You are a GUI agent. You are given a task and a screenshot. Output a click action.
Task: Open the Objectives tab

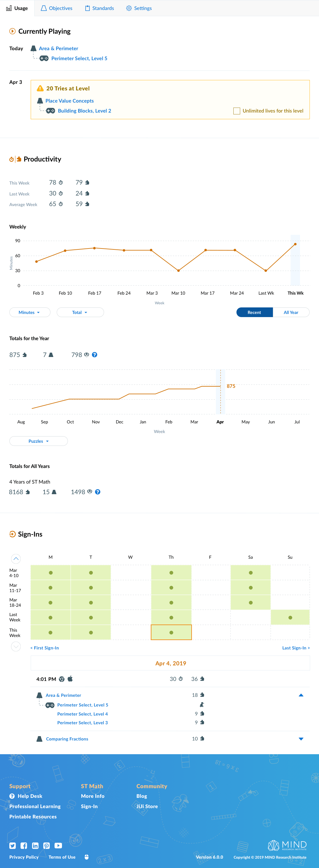[x=57, y=8]
